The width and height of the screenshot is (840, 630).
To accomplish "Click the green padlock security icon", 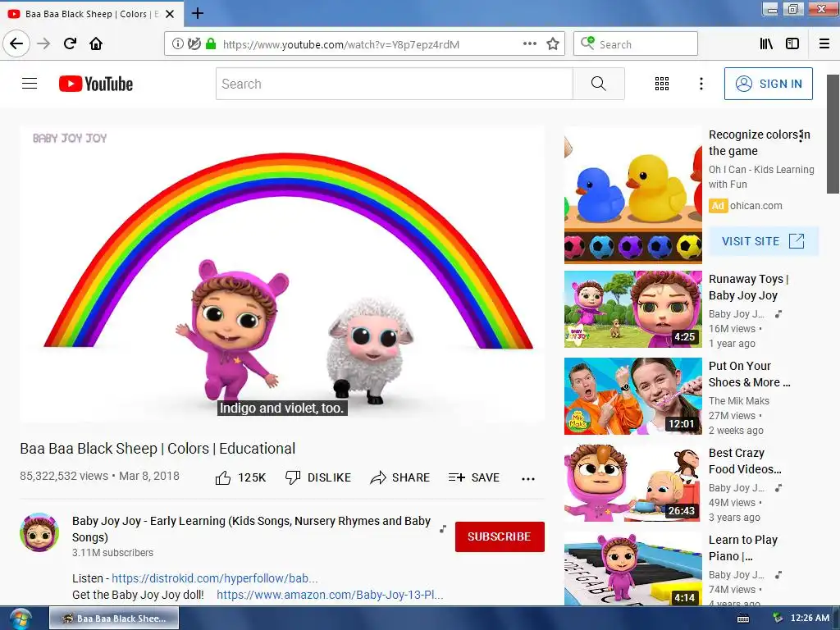I will tap(211, 44).
